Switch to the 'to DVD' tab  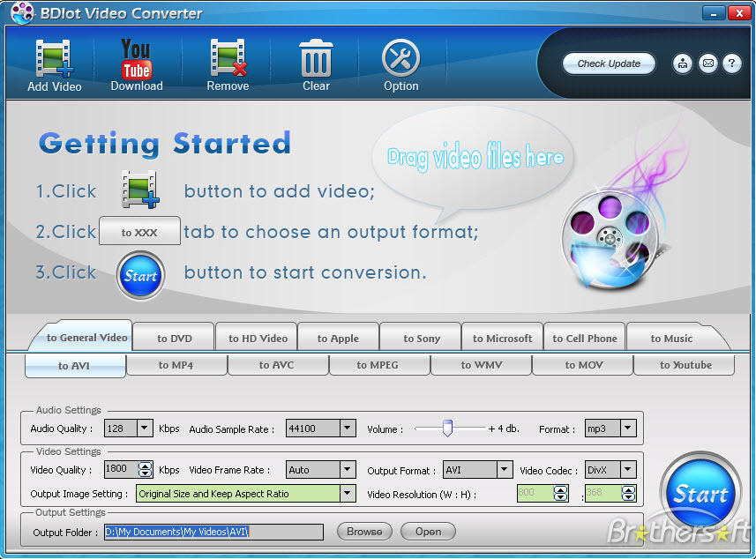(x=175, y=339)
